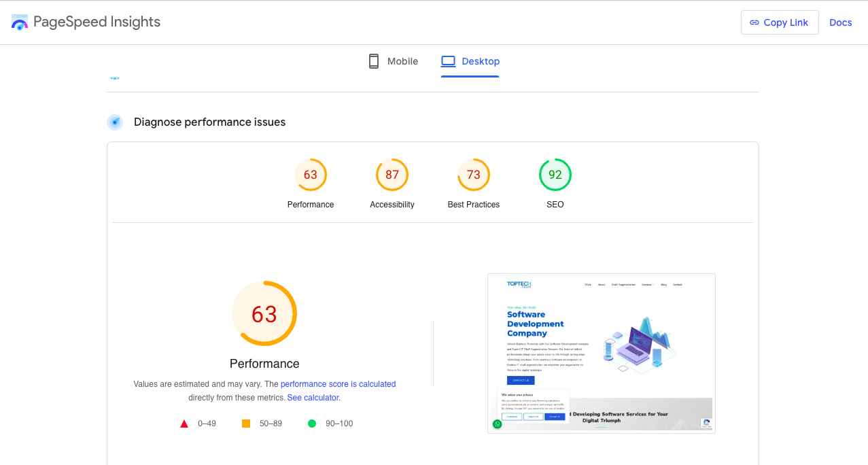Image resolution: width=868 pixels, height=465 pixels.
Task: Open the Docs link
Action: pos(840,22)
